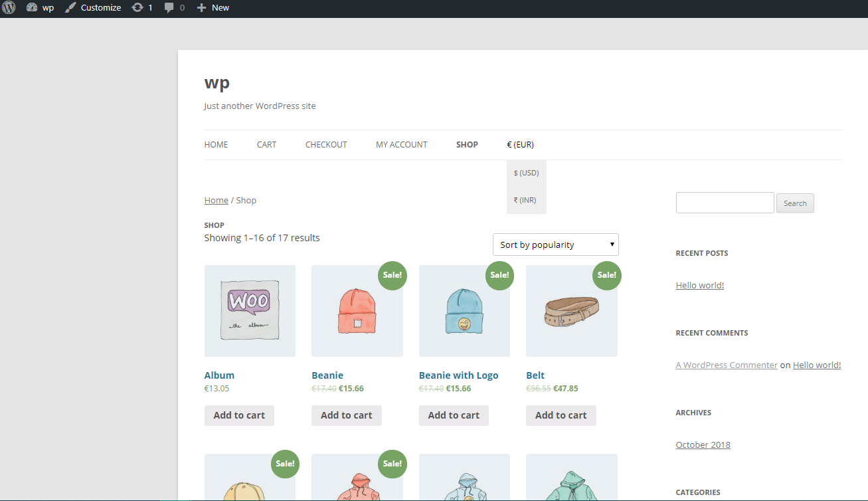This screenshot has height=501, width=868.
Task: Click the Customize paintbrush icon
Action: (x=70, y=8)
